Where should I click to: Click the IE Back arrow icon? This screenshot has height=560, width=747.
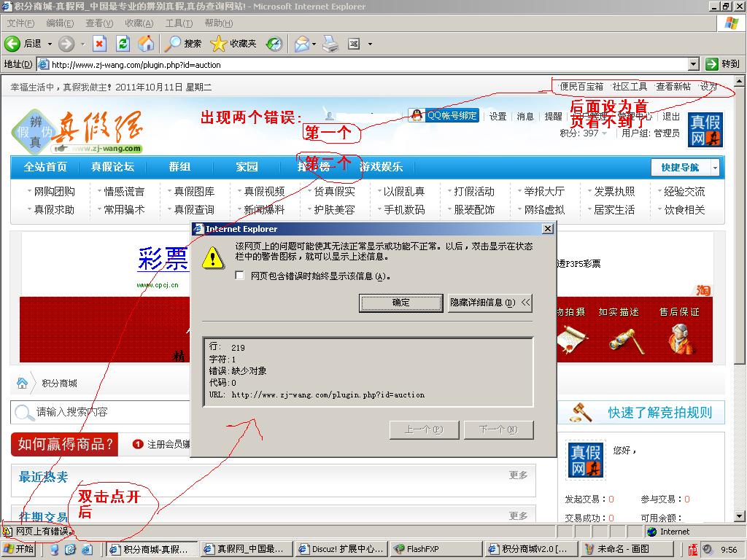12,44
